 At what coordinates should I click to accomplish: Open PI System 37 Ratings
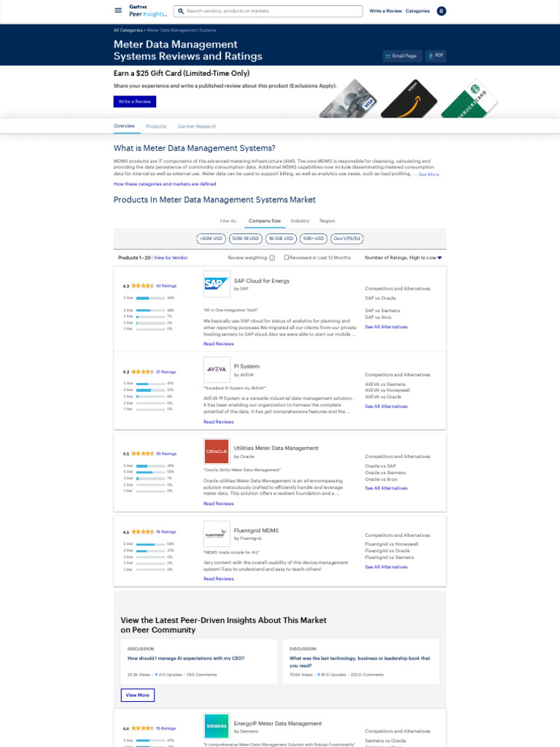tap(166, 372)
